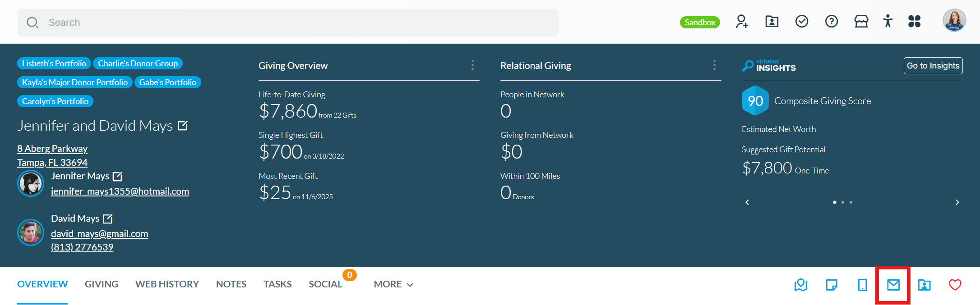
Task: Open the tasks checkmark icon in header
Action: [802, 22]
